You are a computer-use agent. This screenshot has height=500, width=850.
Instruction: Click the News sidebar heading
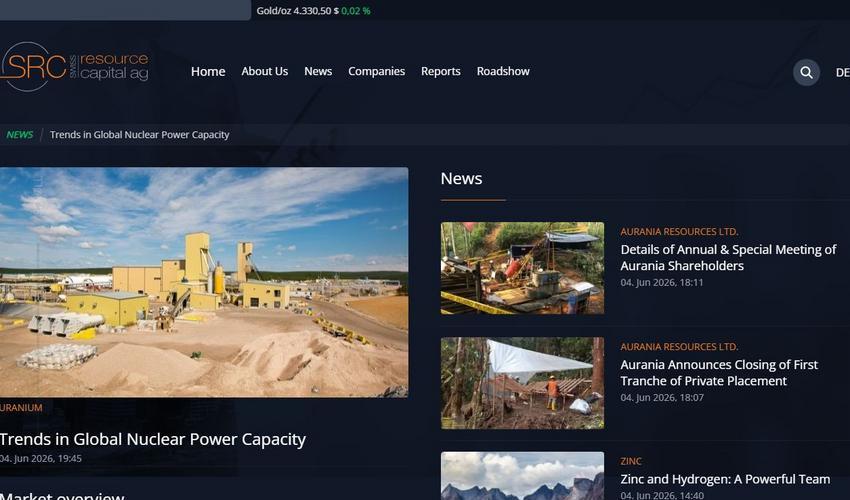(x=461, y=178)
